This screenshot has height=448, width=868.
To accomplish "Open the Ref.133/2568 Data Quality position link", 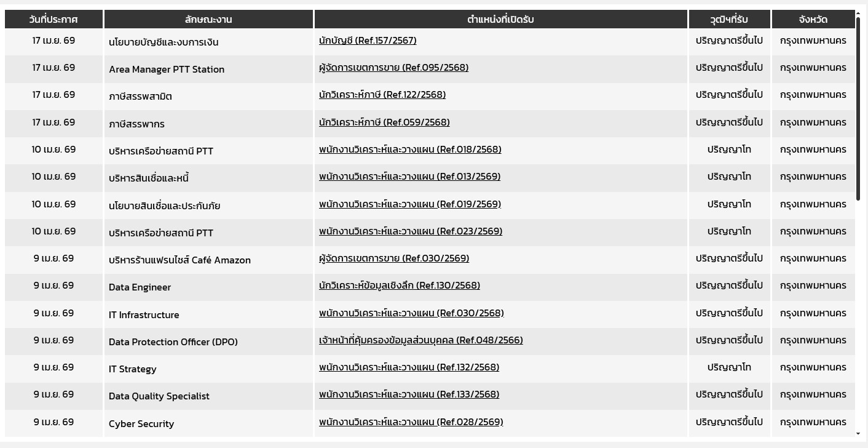I will coord(409,394).
